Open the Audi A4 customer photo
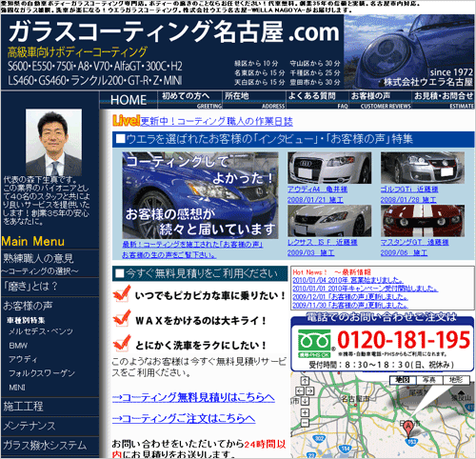The width and height of the screenshot is (476, 459). coord(329,168)
